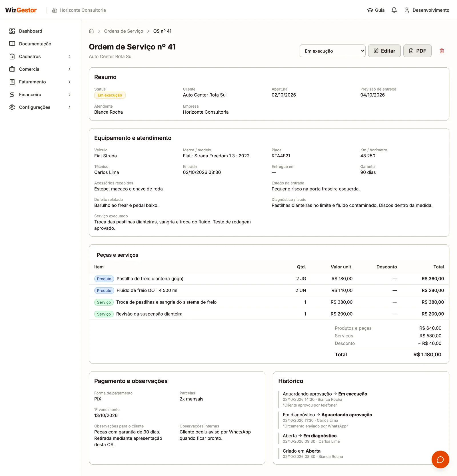
Task: Expand the Comercial submenu chevron
Action: click(x=69, y=69)
